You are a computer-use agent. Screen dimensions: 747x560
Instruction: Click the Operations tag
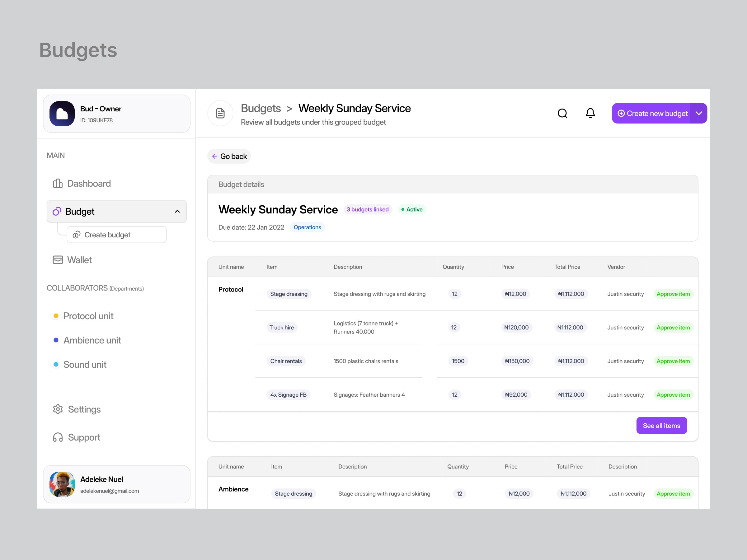[307, 227]
